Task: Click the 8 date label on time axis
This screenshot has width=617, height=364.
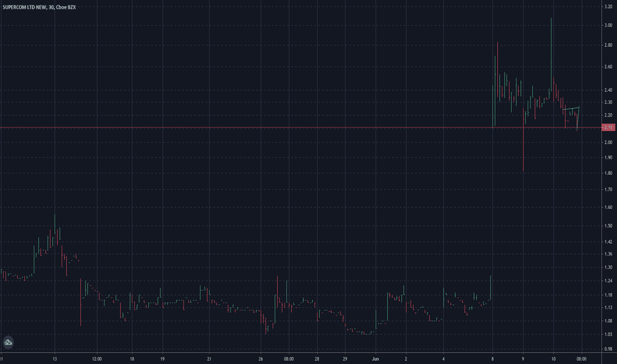Action: (x=493, y=359)
